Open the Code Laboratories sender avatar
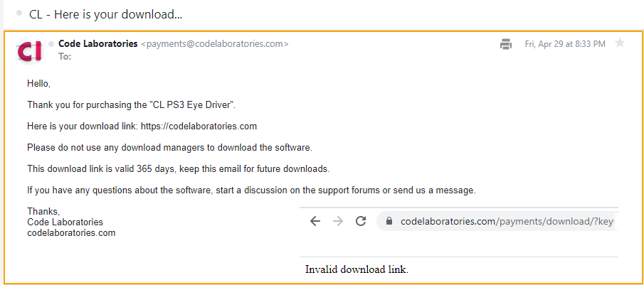This screenshot has width=644, height=285. tap(30, 51)
